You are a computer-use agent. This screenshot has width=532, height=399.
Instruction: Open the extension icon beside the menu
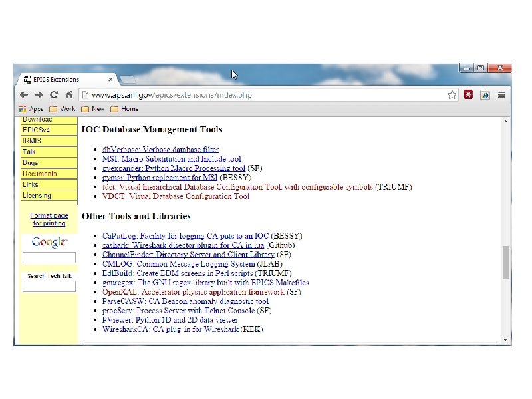(485, 95)
